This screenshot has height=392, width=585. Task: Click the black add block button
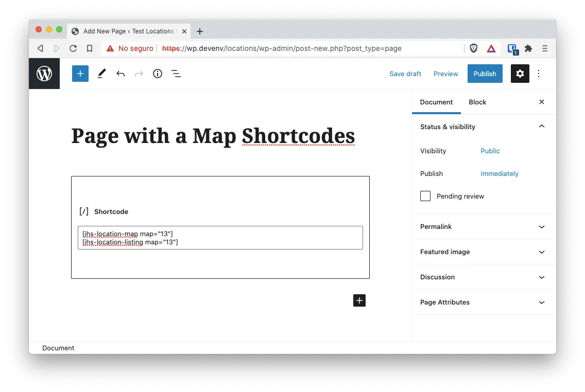click(x=359, y=300)
